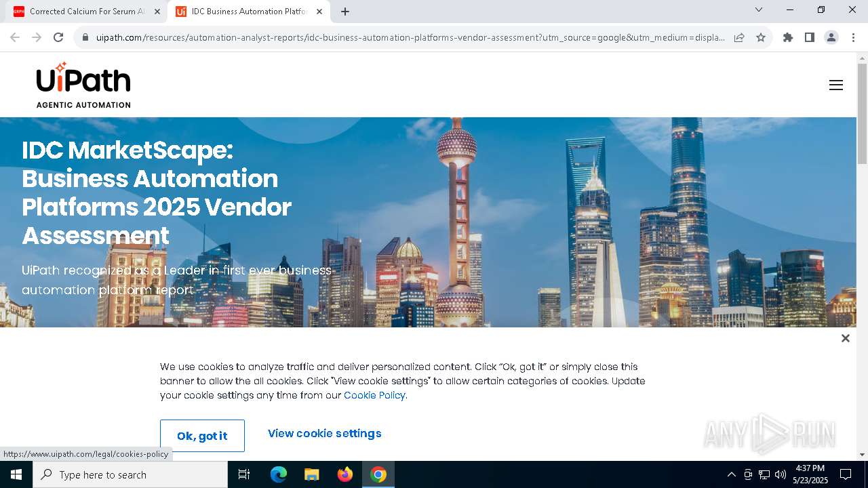Open File Explorer from taskbar
The height and width of the screenshot is (488, 868).
312,474
